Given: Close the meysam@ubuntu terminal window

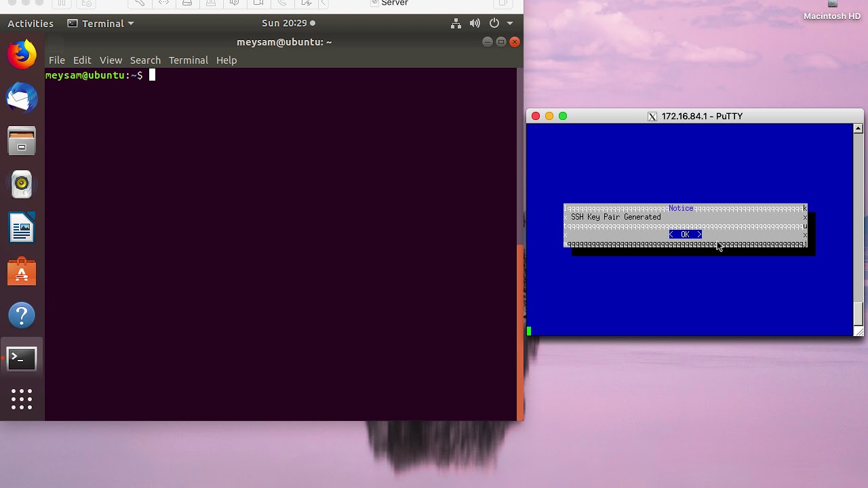Looking at the screenshot, I should [515, 42].
